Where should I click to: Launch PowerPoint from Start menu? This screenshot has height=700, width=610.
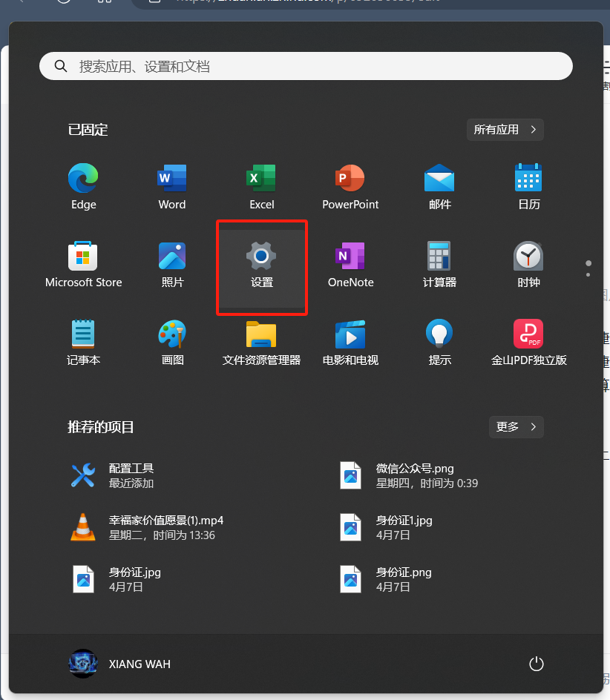[x=350, y=186]
